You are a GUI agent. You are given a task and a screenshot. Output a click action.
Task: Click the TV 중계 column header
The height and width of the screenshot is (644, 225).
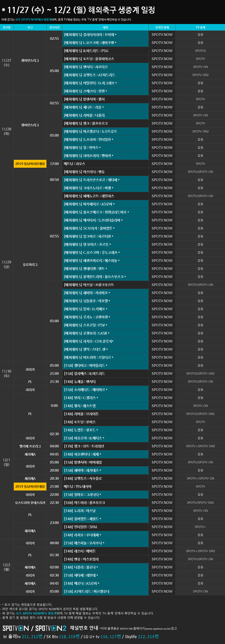click(200, 27)
